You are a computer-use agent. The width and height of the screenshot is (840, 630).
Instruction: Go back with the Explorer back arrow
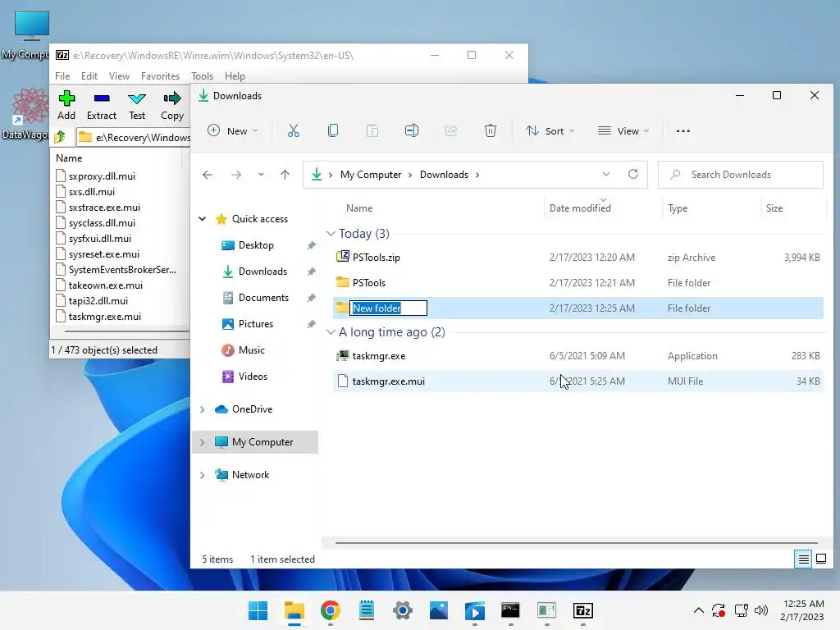click(208, 175)
